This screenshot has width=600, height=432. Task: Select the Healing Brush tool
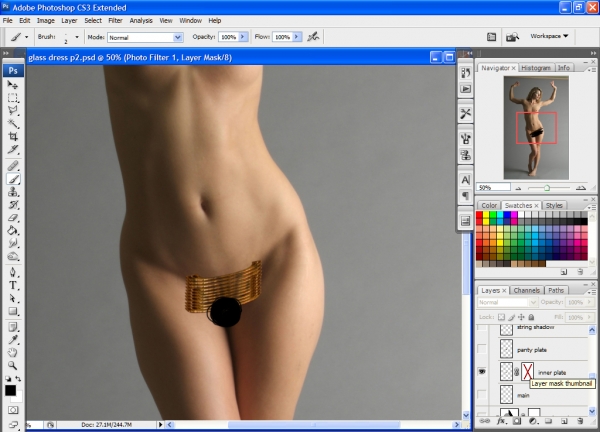(x=13, y=166)
